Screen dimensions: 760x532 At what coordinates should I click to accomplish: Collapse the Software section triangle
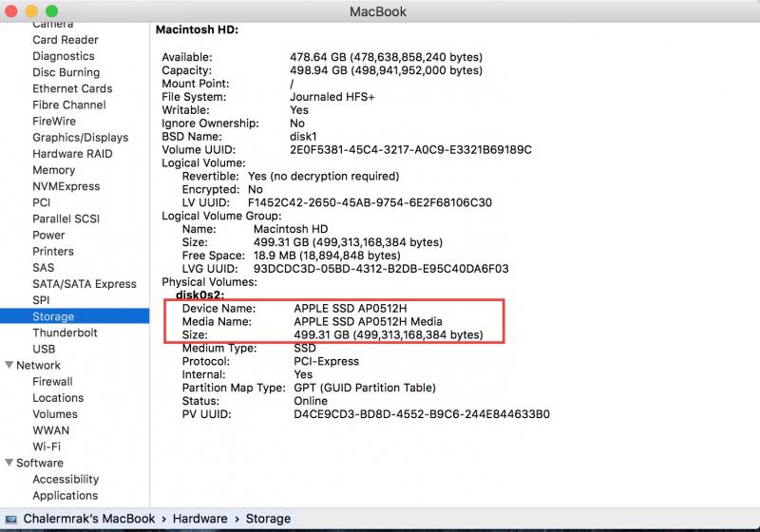[x=9, y=463]
